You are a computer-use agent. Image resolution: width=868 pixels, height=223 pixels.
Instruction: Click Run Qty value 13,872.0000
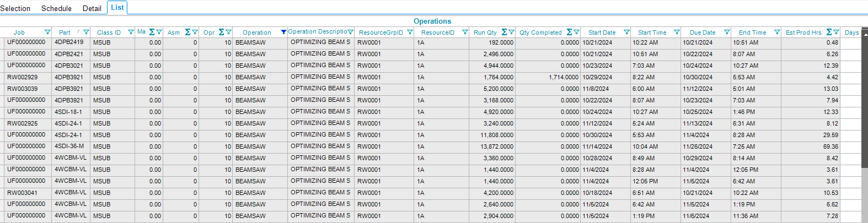(497, 146)
